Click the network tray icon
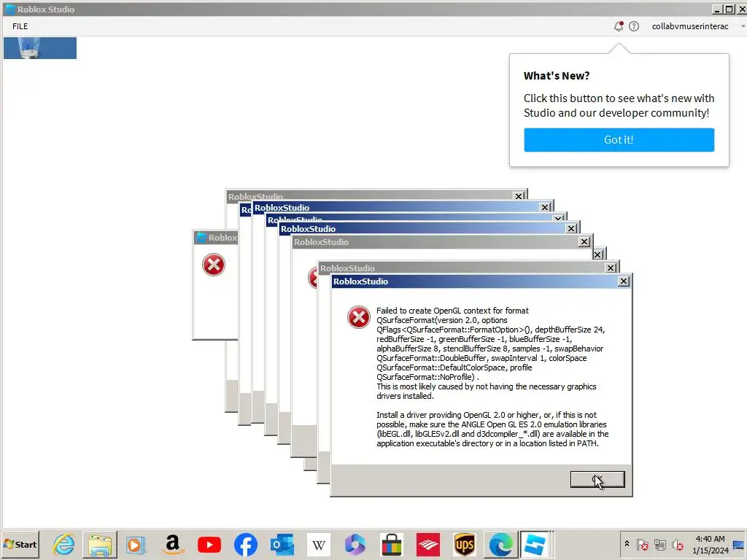 [659, 544]
